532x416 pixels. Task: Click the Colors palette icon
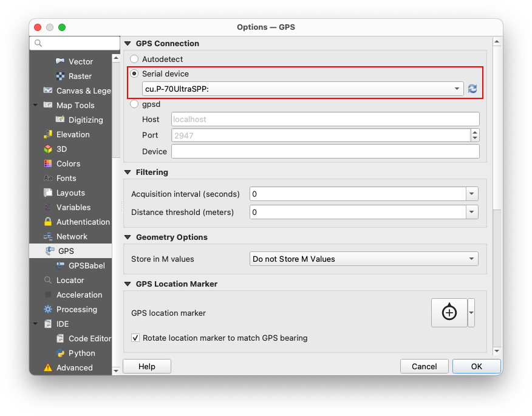tap(48, 164)
